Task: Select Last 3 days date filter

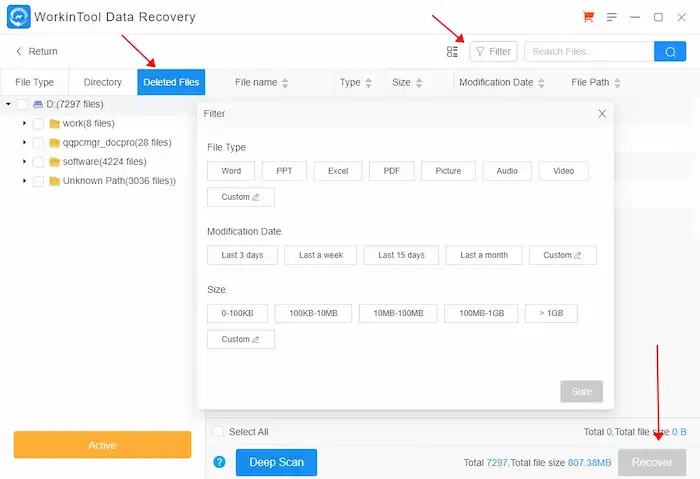Action: 242,255
